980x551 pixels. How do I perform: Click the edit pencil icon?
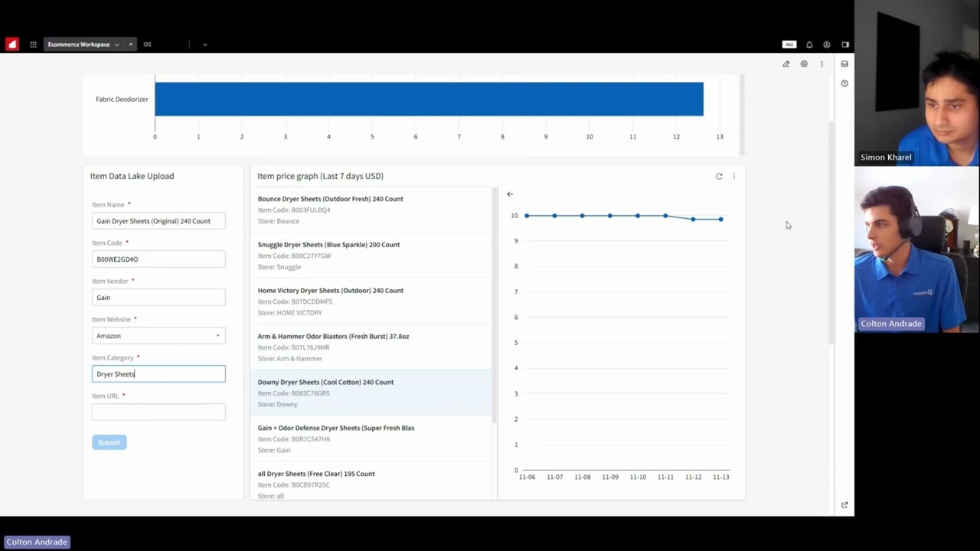tap(786, 64)
